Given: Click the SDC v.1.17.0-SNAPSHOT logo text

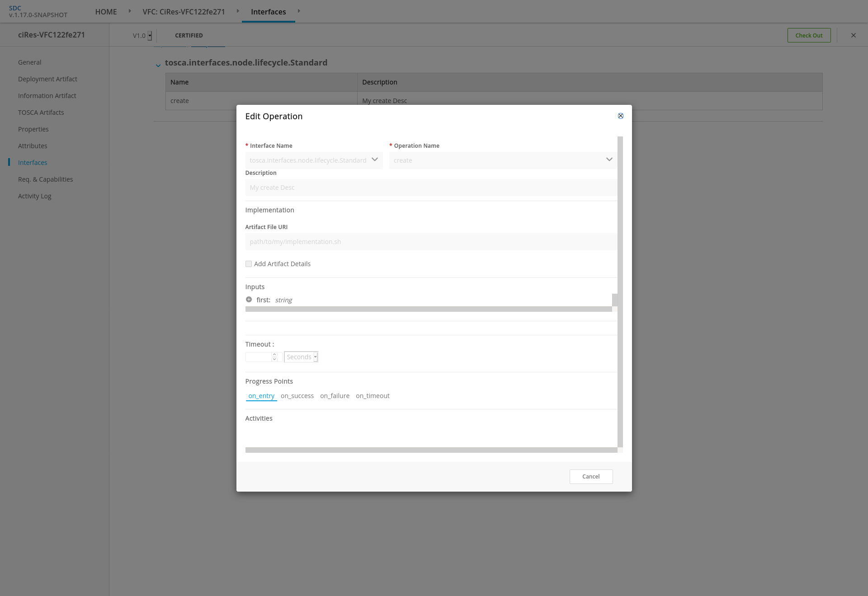Looking at the screenshot, I should pos(38,11).
